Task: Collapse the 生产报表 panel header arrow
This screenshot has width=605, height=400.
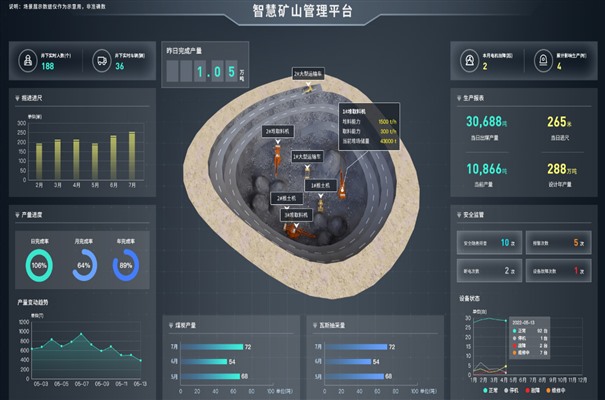Action: [459, 98]
